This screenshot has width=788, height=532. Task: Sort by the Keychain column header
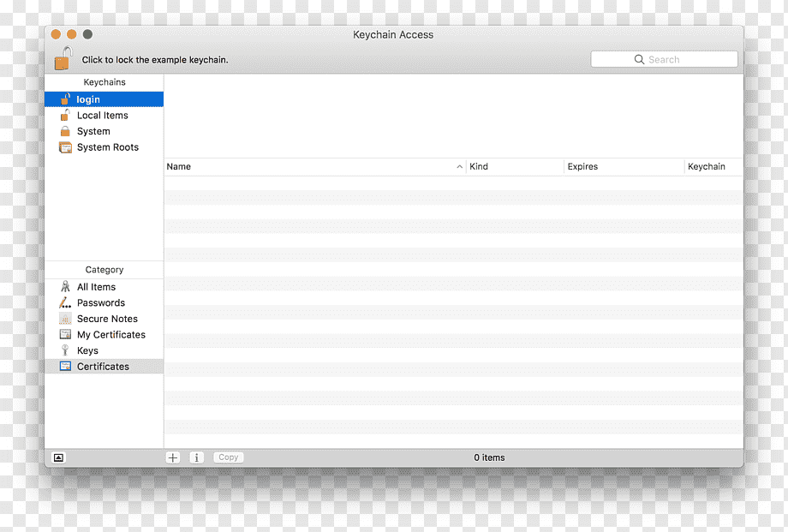(713, 166)
